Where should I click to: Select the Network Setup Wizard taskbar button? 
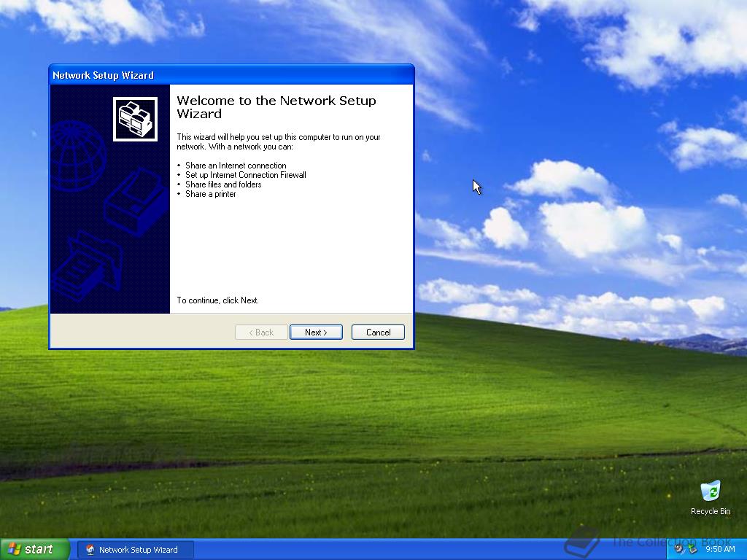click(x=135, y=550)
